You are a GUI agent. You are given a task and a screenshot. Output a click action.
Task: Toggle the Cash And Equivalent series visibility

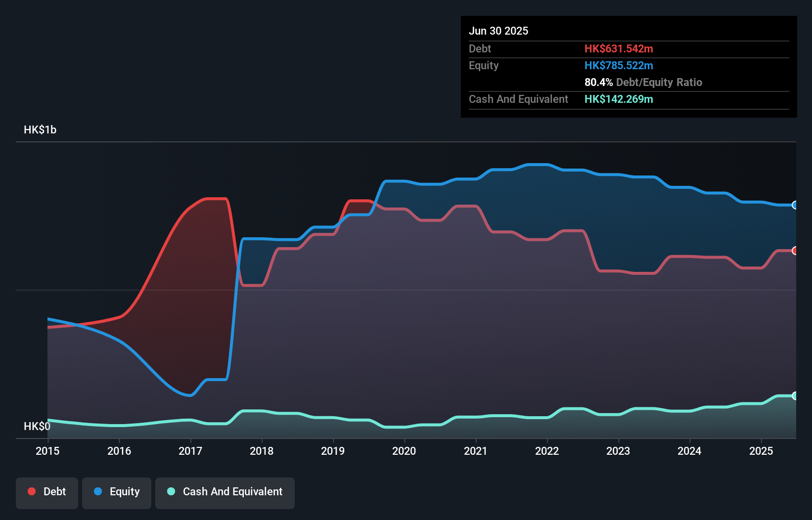(225, 492)
